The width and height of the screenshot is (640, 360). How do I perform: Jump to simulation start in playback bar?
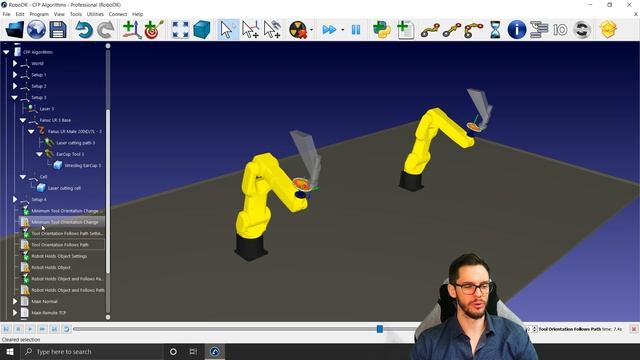[x=6, y=329]
